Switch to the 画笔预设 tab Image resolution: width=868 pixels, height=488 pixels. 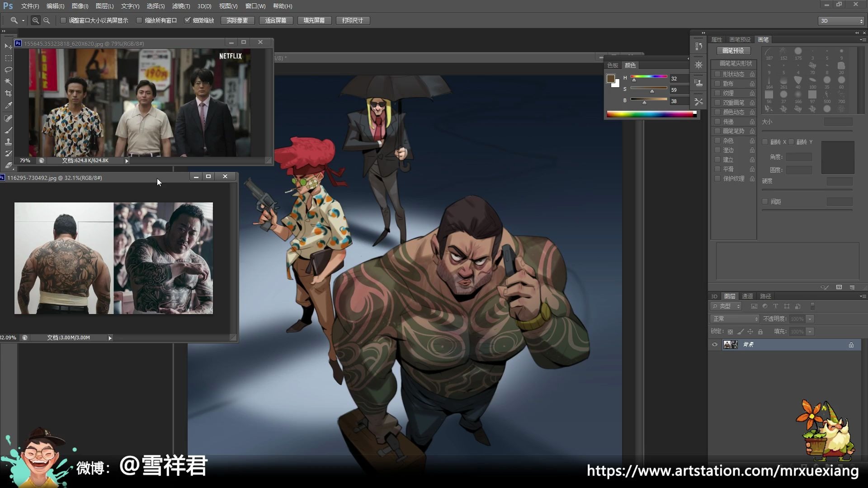pyautogui.click(x=740, y=40)
